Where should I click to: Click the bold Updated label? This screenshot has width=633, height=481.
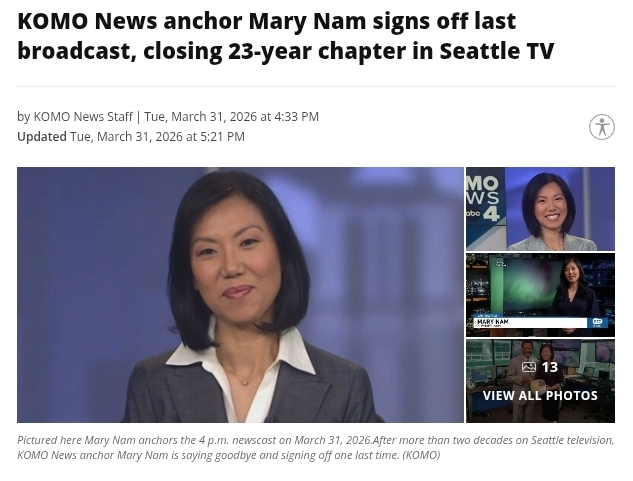pyautogui.click(x=42, y=137)
